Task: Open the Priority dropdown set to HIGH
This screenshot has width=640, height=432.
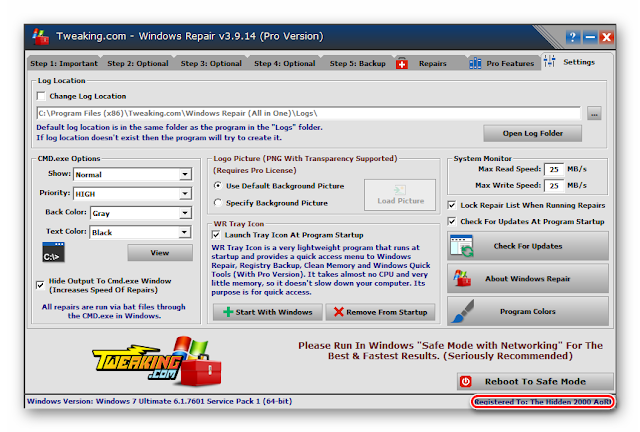Action: click(132, 194)
